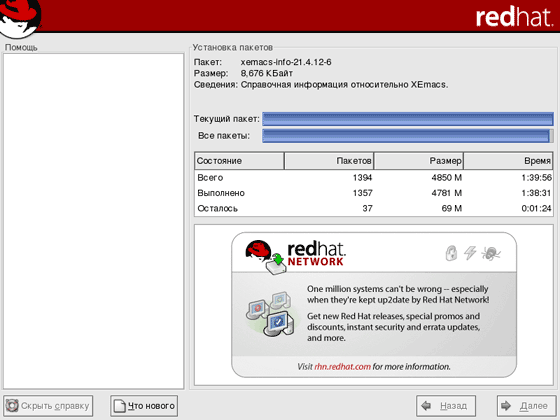Open the Что нового release notes
The height and width of the screenshot is (420, 560).
pos(144,406)
